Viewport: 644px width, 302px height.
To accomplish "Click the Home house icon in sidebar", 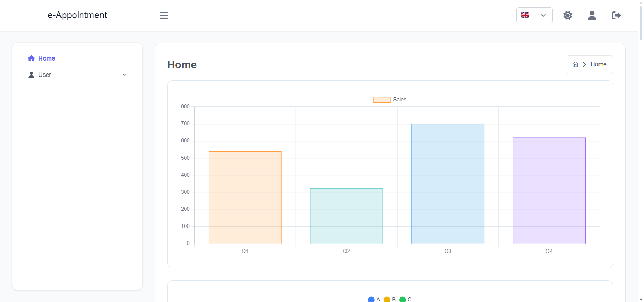I will click(x=32, y=58).
